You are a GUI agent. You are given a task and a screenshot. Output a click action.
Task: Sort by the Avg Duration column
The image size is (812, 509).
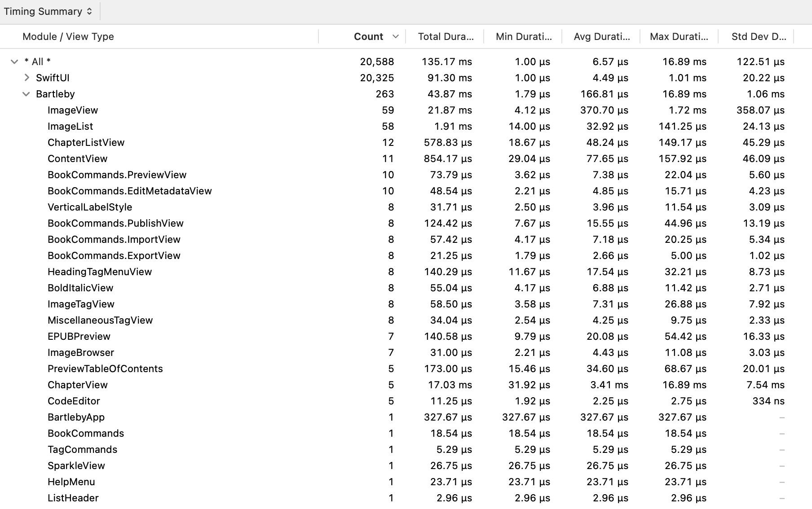click(x=601, y=36)
